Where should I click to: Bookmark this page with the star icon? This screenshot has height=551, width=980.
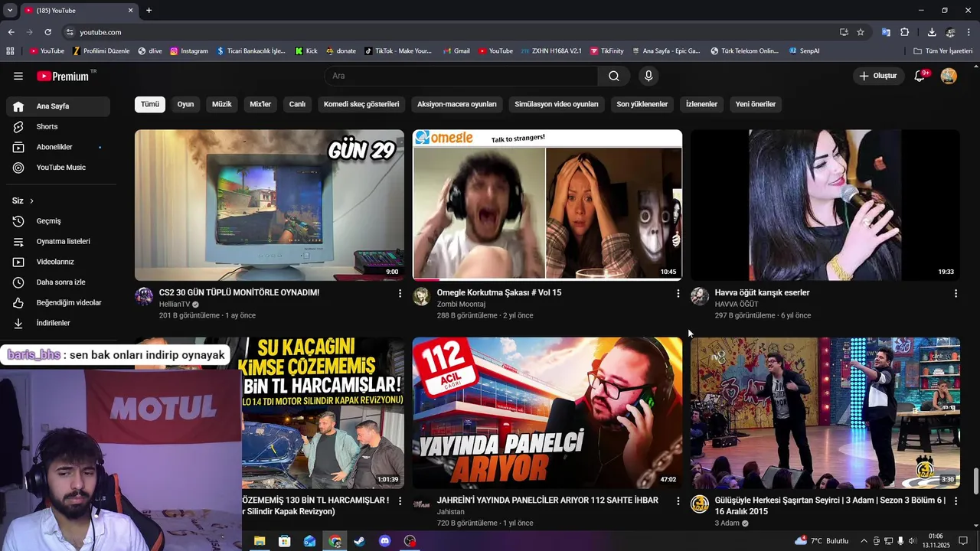pyautogui.click(x=861, y=32)
